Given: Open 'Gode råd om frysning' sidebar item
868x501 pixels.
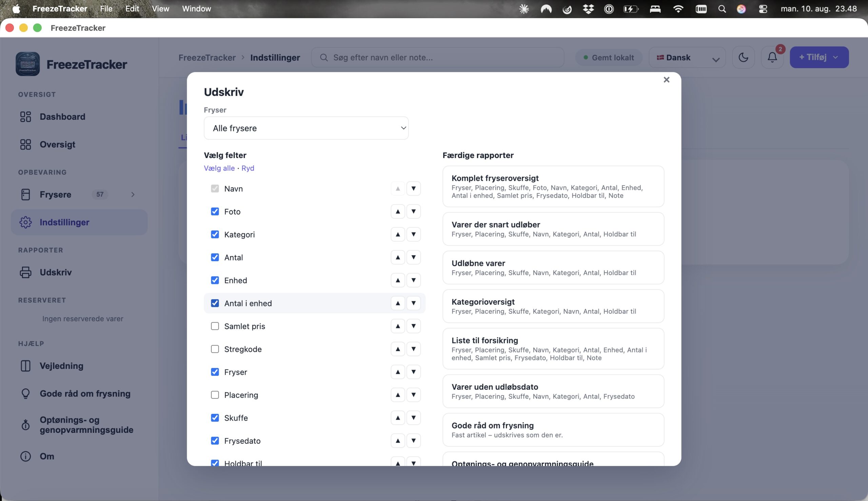Looking at the screenshot, I should pyautogui.click(x=79, y=393).
